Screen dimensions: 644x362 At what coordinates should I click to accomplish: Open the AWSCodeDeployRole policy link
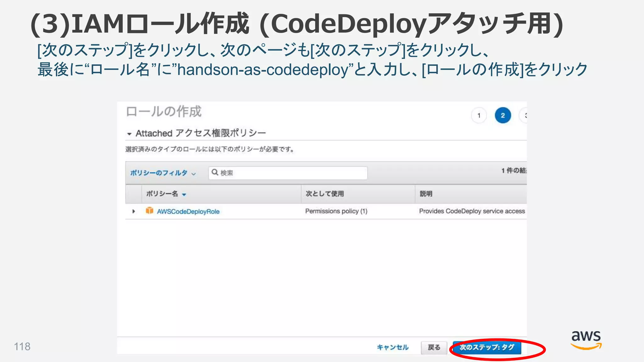point(188,211)
